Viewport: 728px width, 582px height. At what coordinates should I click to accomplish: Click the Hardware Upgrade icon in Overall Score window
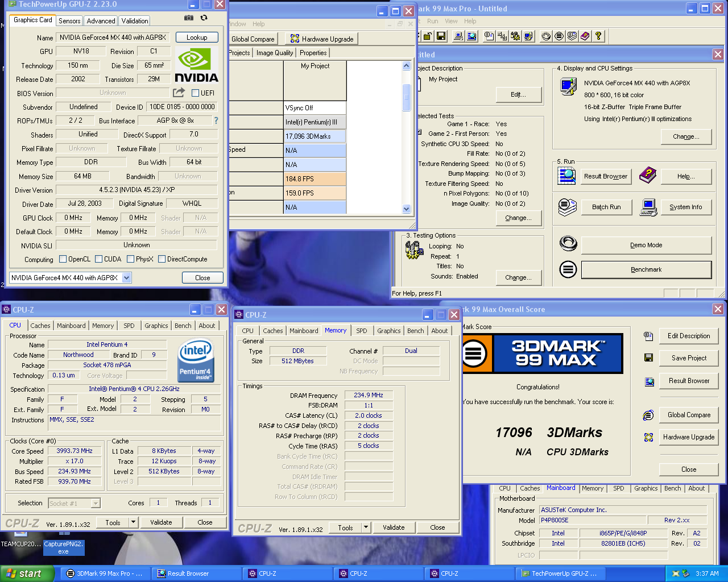(x=648, y=437)
